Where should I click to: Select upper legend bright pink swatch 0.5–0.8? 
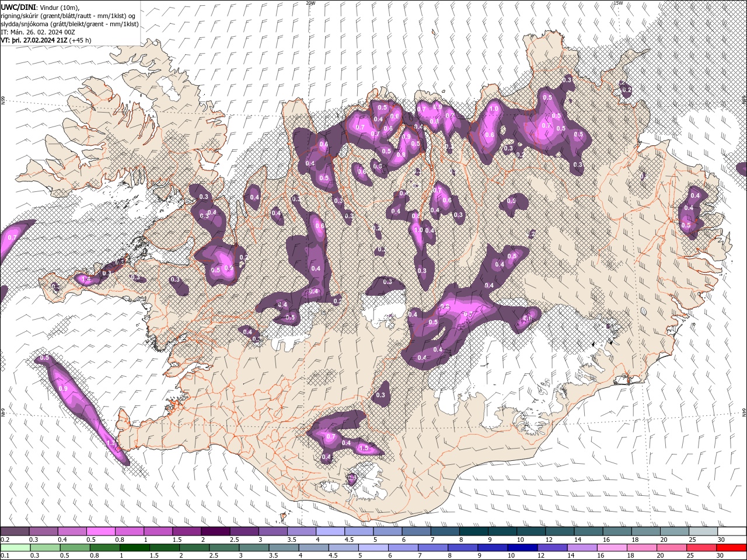point(100,531)
